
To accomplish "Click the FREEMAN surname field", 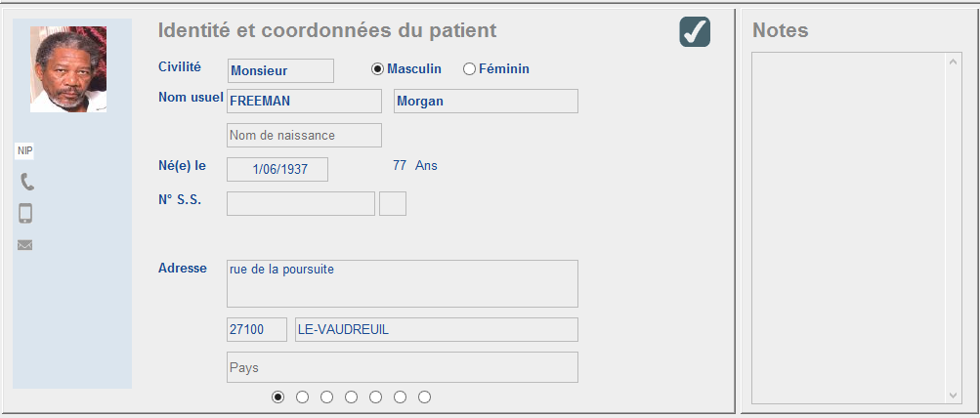I will pos(305,102).
